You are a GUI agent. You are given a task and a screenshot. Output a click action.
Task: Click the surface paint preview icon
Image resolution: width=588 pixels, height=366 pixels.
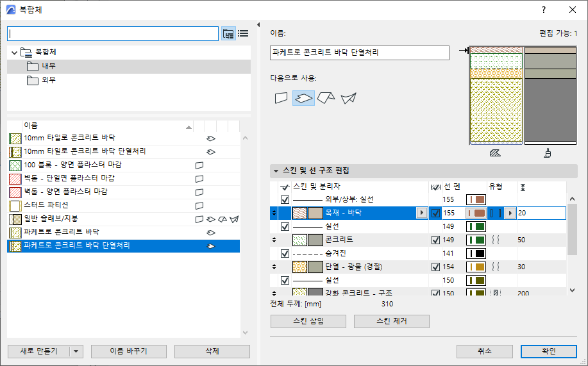click(548, 153)
